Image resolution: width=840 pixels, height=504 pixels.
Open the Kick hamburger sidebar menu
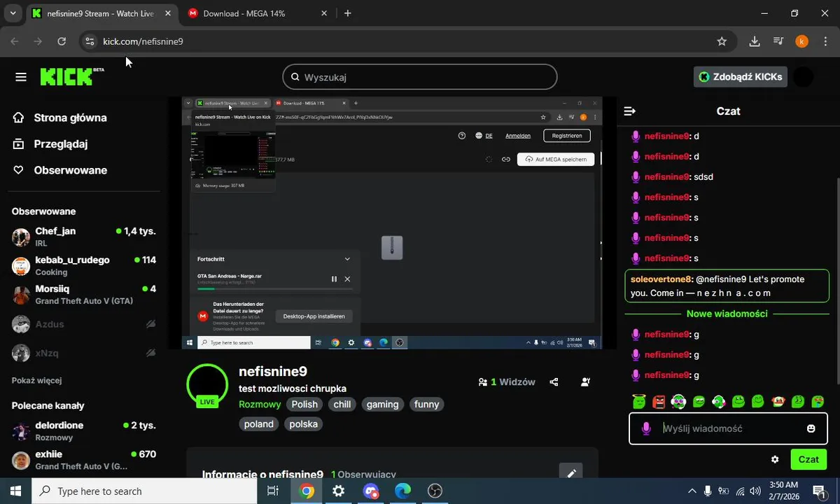(21, 77)
